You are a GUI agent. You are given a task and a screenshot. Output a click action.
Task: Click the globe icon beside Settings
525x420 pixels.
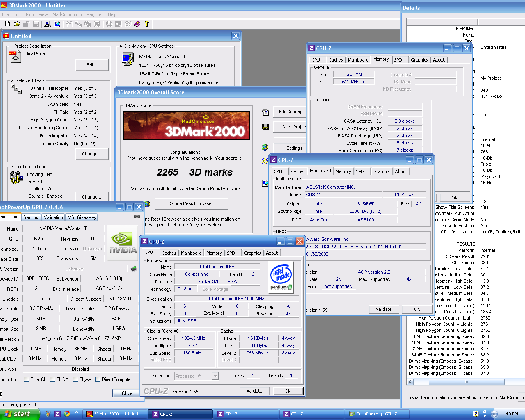point(265,147)
